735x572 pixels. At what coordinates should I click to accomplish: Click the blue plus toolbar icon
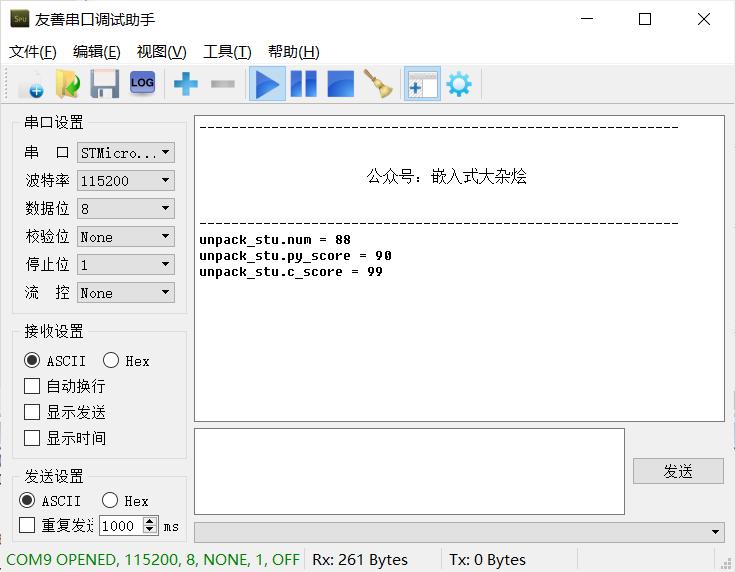(186, 84)
